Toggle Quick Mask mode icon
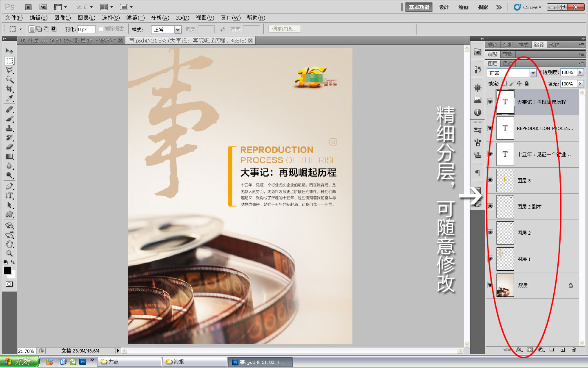The width and height of the screenshot is (588, 368). 9,284
